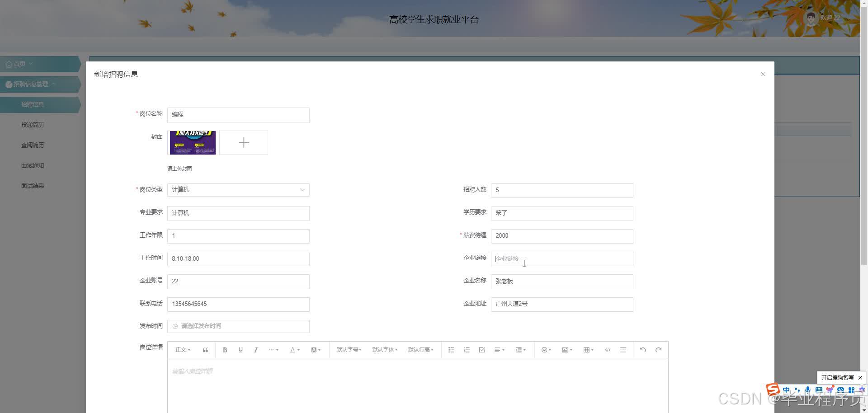Open the 首页 sidebar menu
Screen dimensions: 868x413
[40, 64]
